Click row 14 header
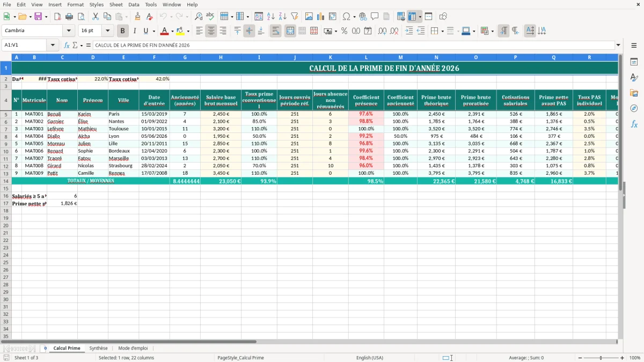The height and width of the screenshot is (362, 644). (x=6, y=181)
